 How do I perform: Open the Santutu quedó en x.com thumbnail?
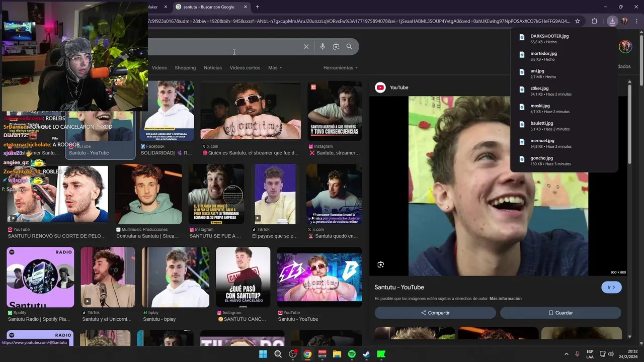[334, 195]
